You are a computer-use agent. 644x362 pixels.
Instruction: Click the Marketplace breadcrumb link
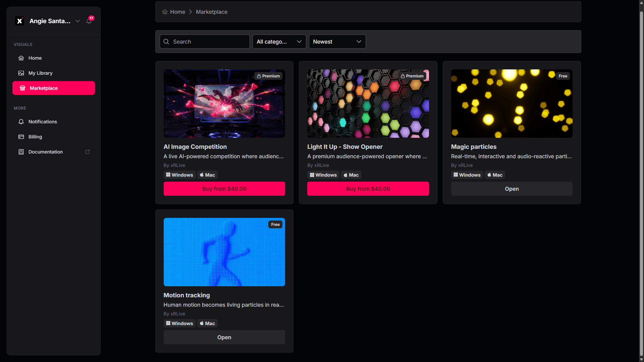click(x=212, y=12)
